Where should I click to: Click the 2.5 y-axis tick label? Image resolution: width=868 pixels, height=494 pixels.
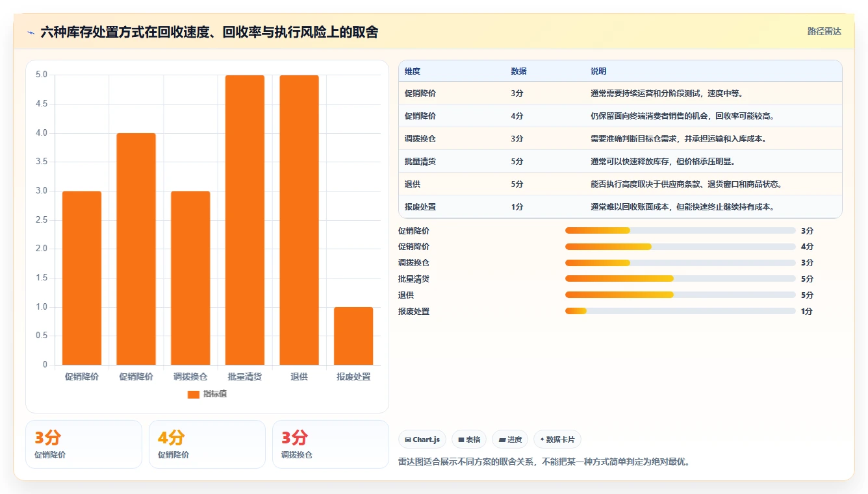[x=42, y=219]
